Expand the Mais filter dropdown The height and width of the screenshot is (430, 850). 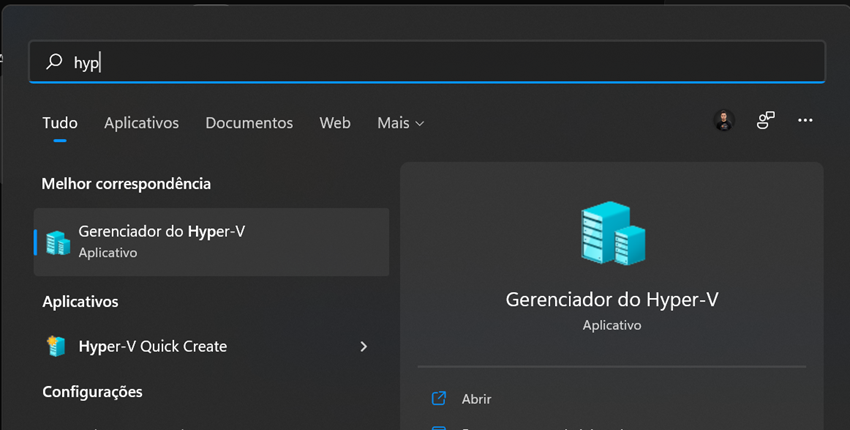pyautogui.click(x=400, y=123)
